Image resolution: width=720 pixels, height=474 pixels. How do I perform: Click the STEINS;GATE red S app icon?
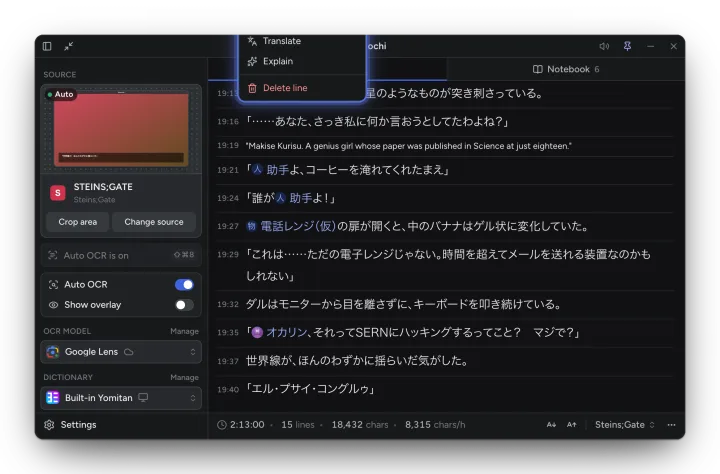pos(58,193)
